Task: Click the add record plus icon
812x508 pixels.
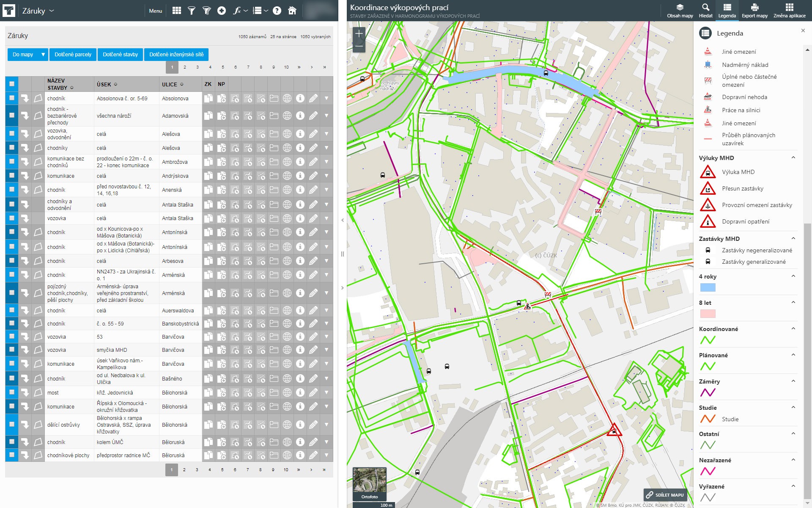Action: coord(222,11)
